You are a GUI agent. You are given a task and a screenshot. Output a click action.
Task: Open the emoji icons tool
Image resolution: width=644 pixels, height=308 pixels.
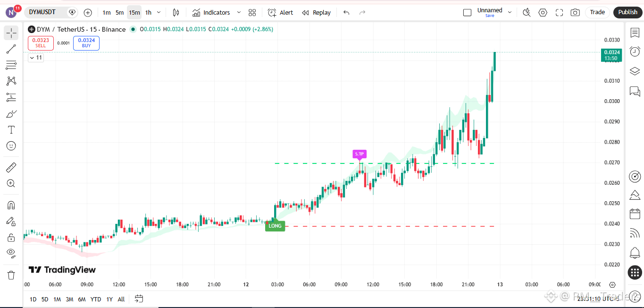pyautogui.click(x=11, y=146)
